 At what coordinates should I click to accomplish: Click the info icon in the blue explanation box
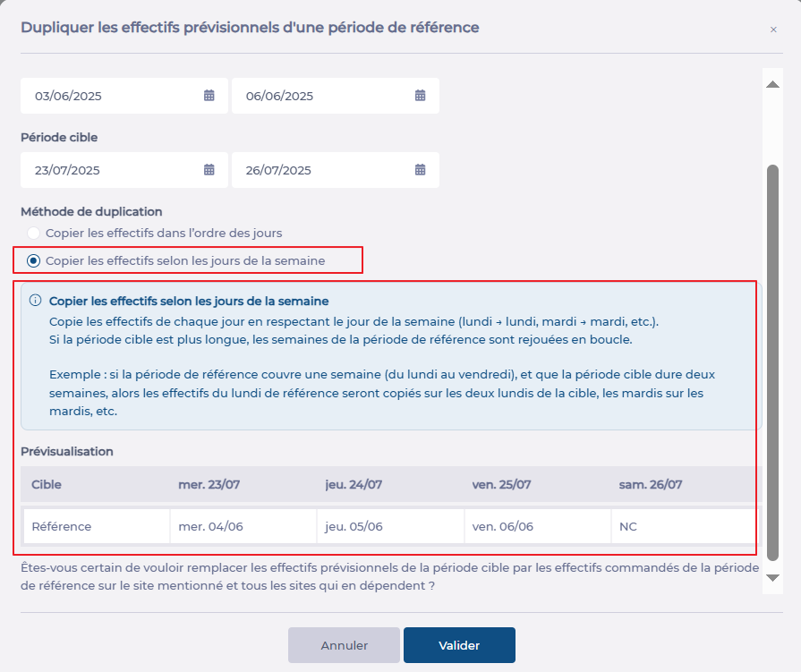tap(36, 301)
